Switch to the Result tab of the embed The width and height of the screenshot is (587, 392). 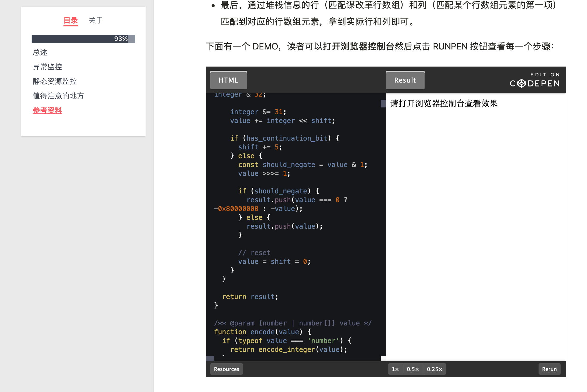[405, 80]
